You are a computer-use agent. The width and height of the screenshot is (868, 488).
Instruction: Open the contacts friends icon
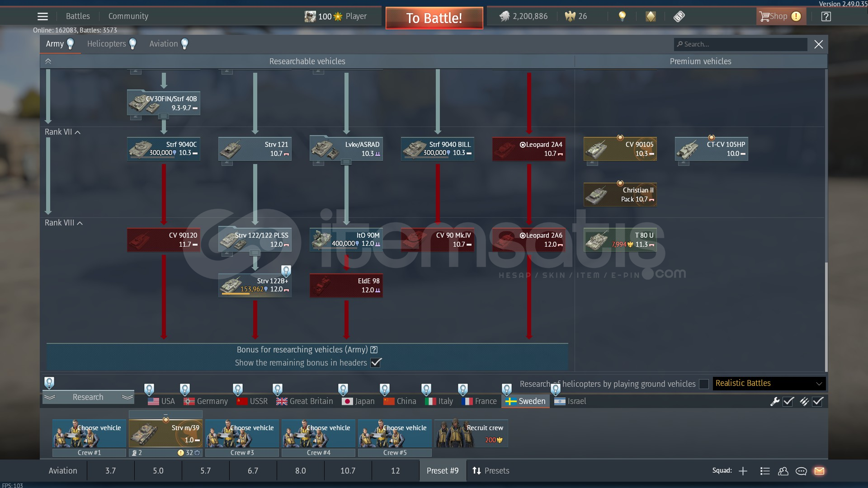(783, 471)
